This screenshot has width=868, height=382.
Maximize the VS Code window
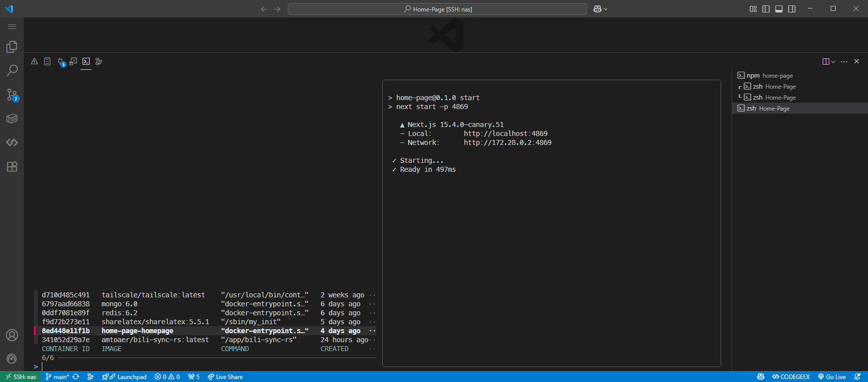[x=833, y=8]
